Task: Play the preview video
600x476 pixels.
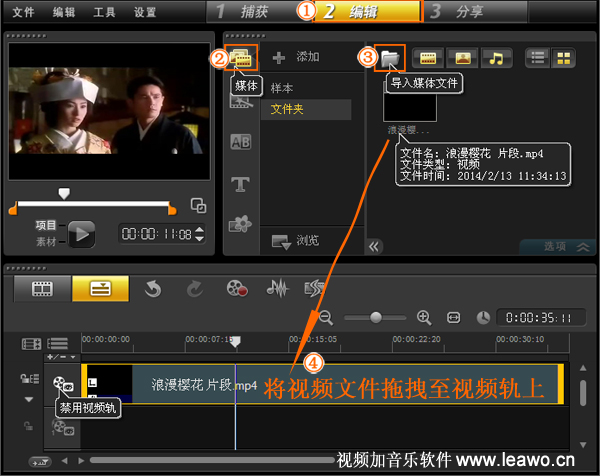Action: point(82,234)
